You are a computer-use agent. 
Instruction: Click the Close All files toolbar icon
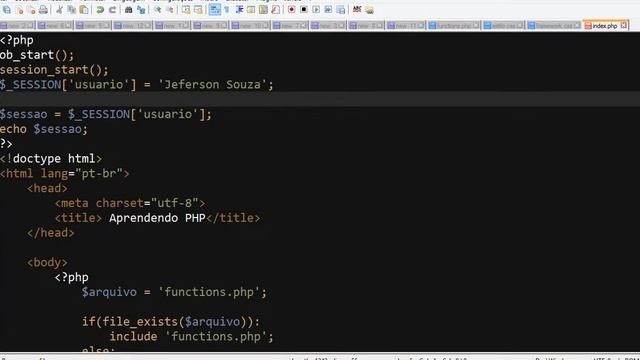pyautogui.click(x=32, y=10)
